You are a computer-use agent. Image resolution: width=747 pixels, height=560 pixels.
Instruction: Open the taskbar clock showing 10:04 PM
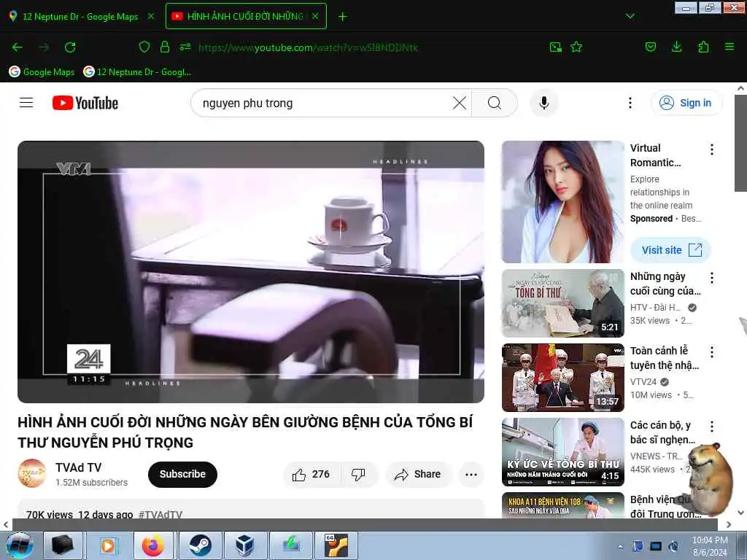pyautogui.click(x=710, y=546)
